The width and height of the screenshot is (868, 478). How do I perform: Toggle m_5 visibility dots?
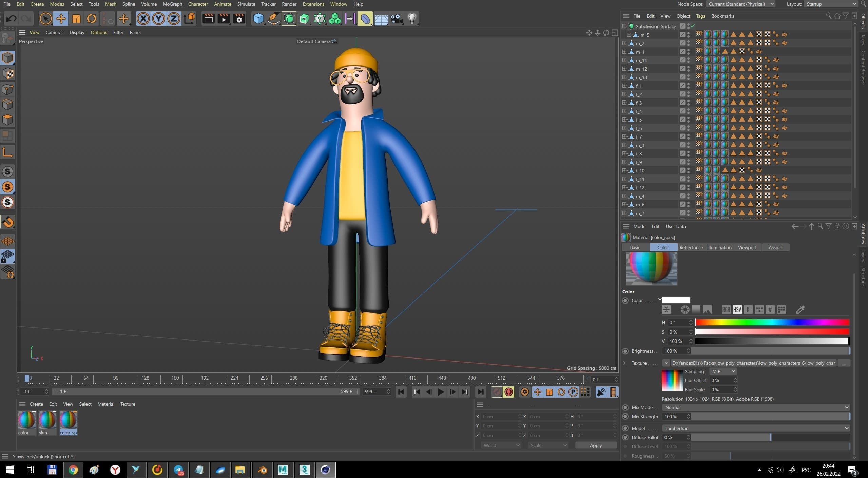(688, 35)
